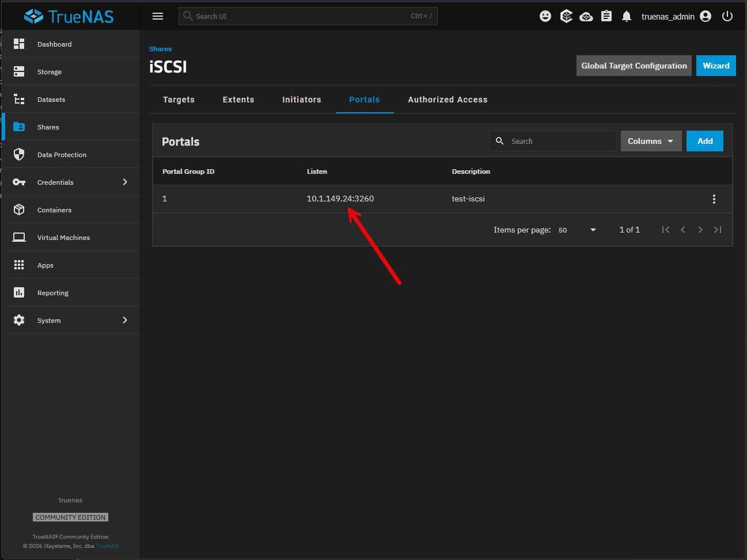
Task: Click the System gear icon
Action: (19, 320)
